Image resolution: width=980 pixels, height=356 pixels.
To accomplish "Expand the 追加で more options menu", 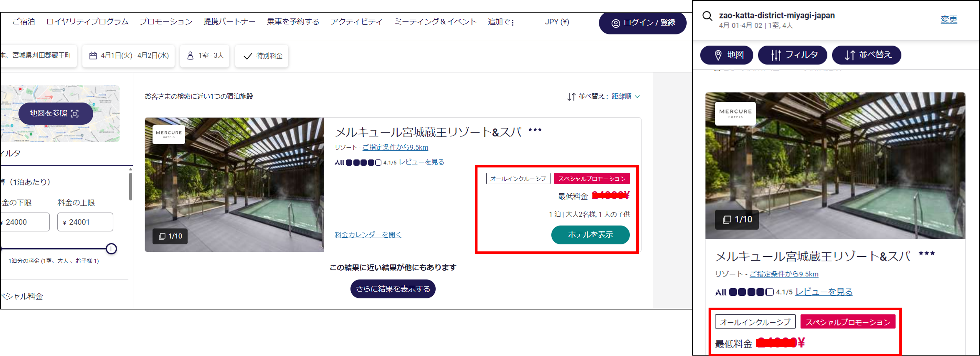I will [x=501, y=22].
